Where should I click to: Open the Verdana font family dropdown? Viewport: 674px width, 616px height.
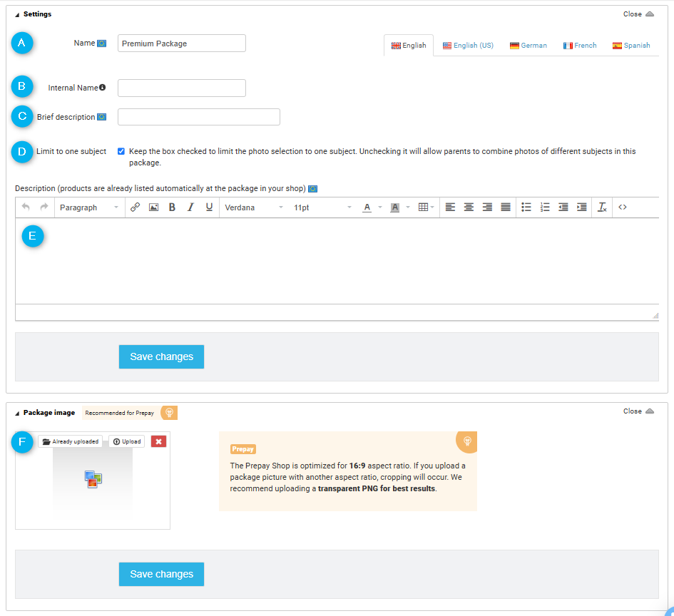254,207
